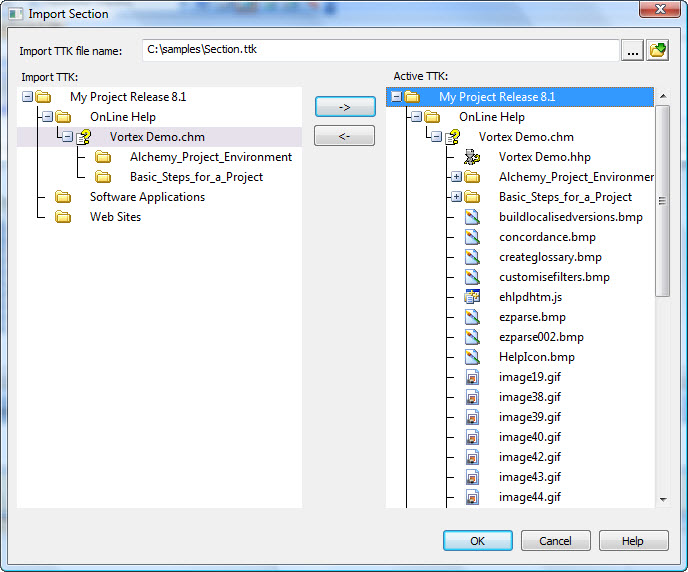
Task: Click the customisefilters.bmp image icon
Action: click(472, 277)
